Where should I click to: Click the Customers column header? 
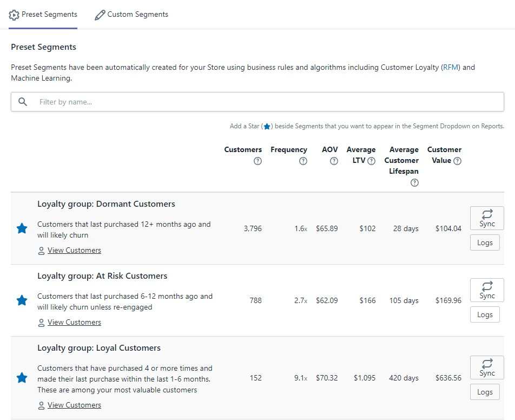click(x=243, y=150)
